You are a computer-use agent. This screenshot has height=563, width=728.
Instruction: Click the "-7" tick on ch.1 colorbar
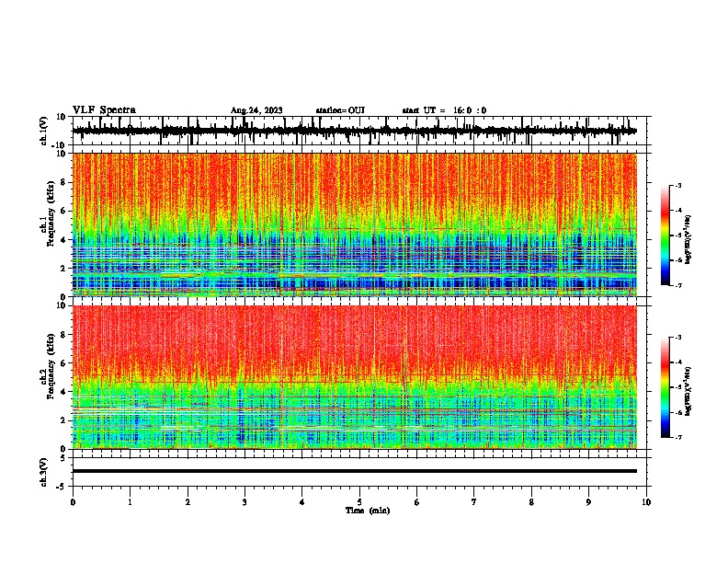tap(678, 286)
